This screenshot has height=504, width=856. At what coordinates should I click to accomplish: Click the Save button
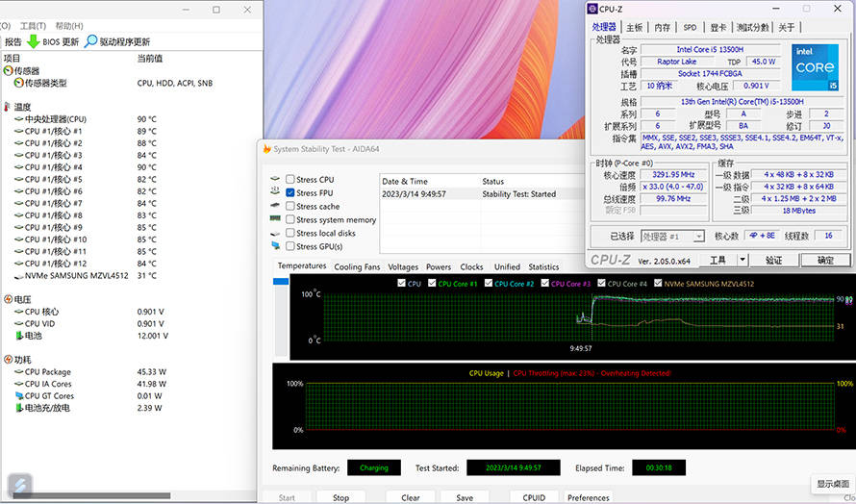tap(465, 497)
